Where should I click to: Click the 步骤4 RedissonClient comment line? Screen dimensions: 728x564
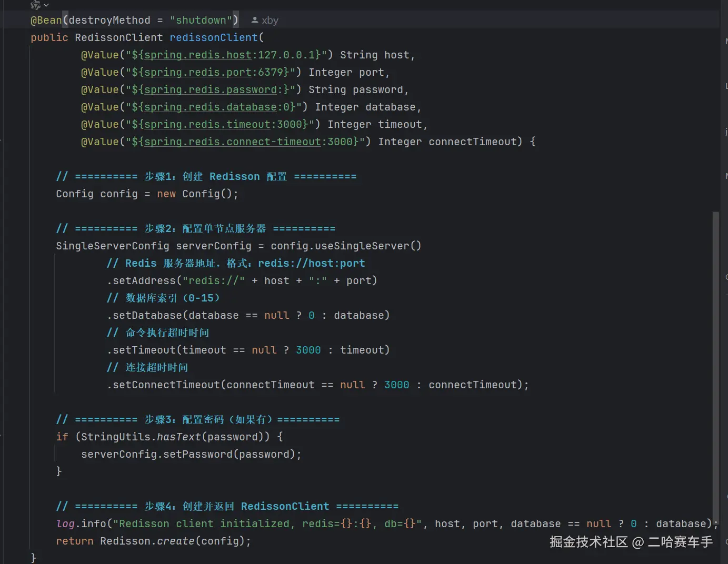pyautogui.click(x=227, y=506)
